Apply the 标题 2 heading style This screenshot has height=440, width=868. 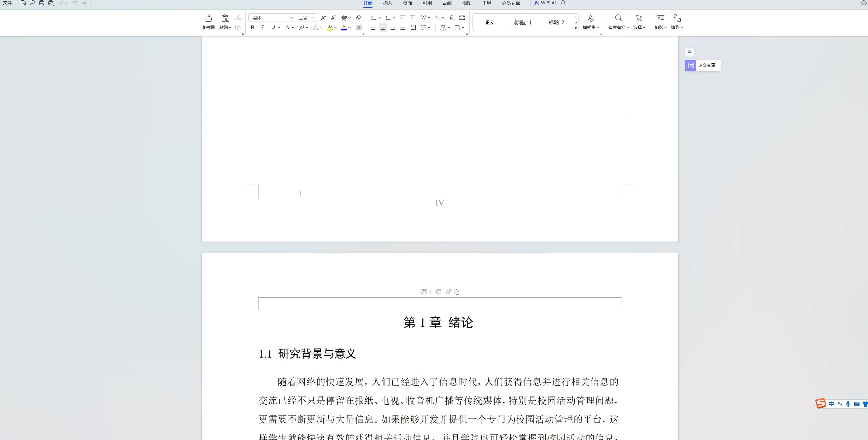556,23
